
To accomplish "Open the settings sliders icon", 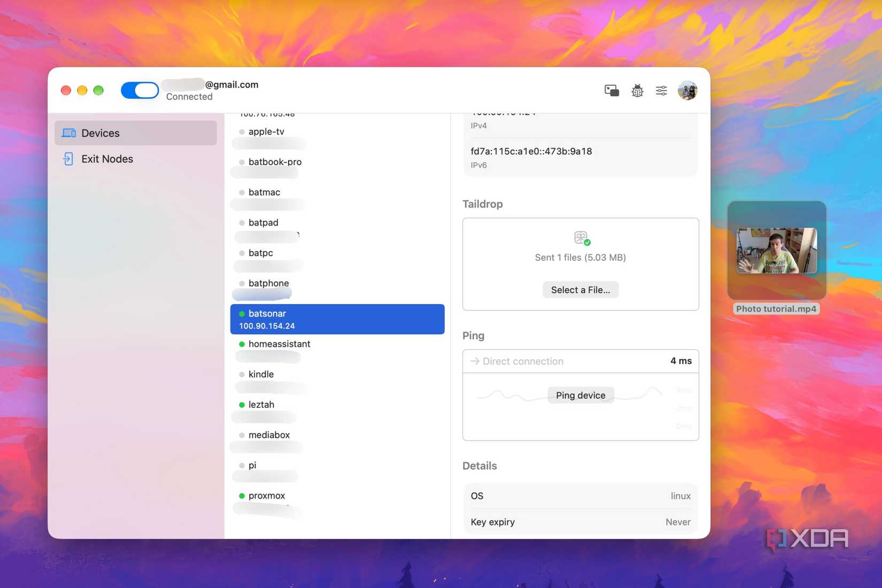I will pyautogui.click(x=661, y=91).
